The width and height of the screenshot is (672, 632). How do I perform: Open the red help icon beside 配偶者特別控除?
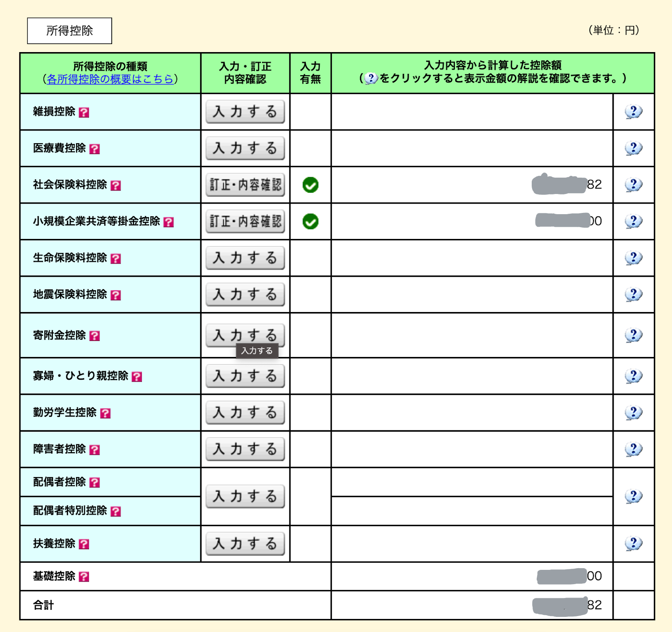point(115,511)
